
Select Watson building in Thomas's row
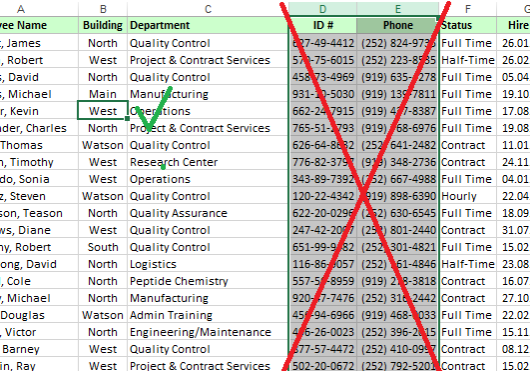point(103,145)
